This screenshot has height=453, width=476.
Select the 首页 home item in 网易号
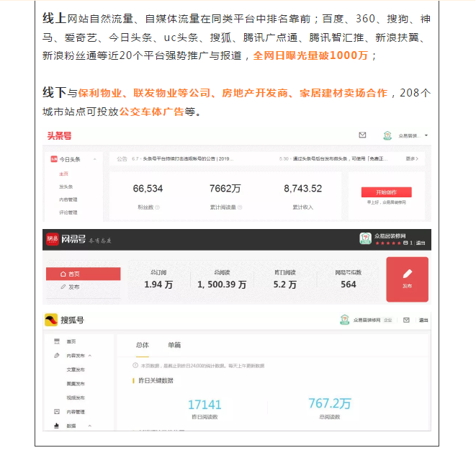[x=70, y=274]
